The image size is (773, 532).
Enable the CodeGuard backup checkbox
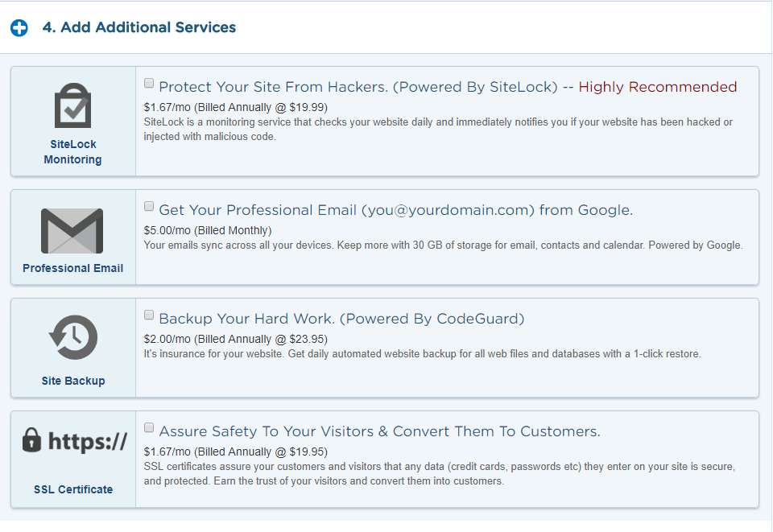[149, 315]
